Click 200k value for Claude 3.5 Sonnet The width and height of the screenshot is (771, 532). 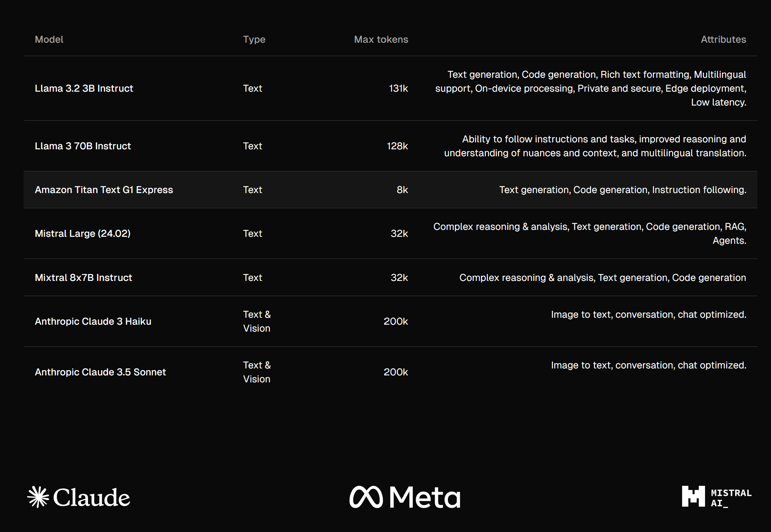click(396, 372)
